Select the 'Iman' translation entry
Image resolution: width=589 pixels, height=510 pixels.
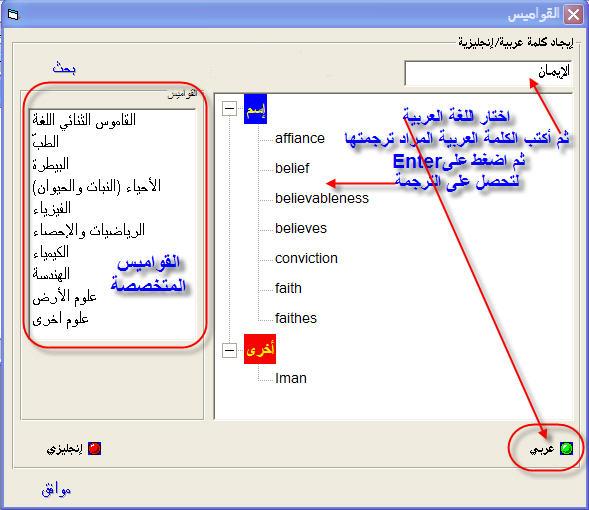291,378
